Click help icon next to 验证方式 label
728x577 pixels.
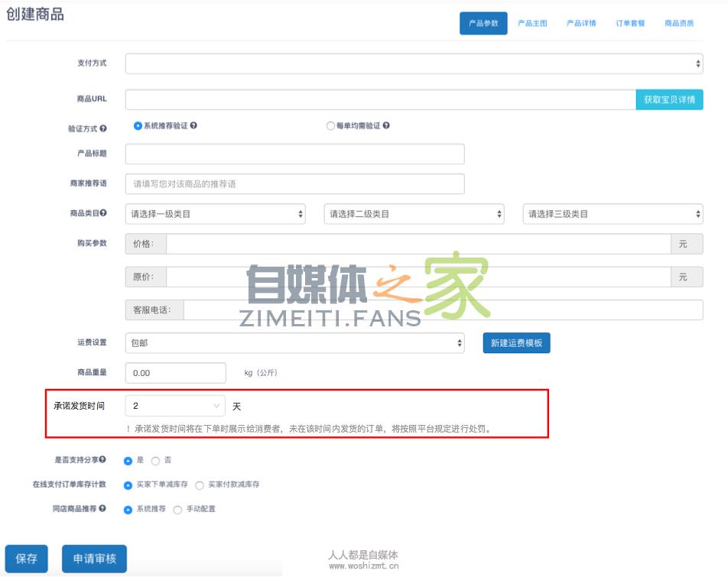coord(103,129)
